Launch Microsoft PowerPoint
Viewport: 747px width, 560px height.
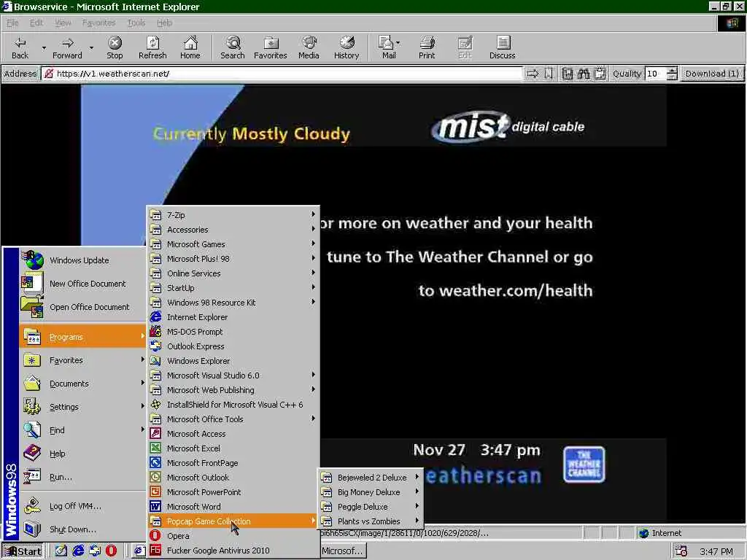[x=233, y=492]
